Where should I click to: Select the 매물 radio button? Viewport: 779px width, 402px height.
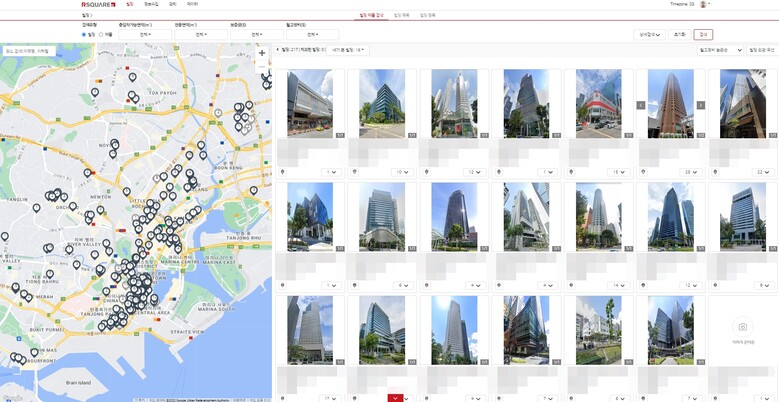[x=100, y=34]
